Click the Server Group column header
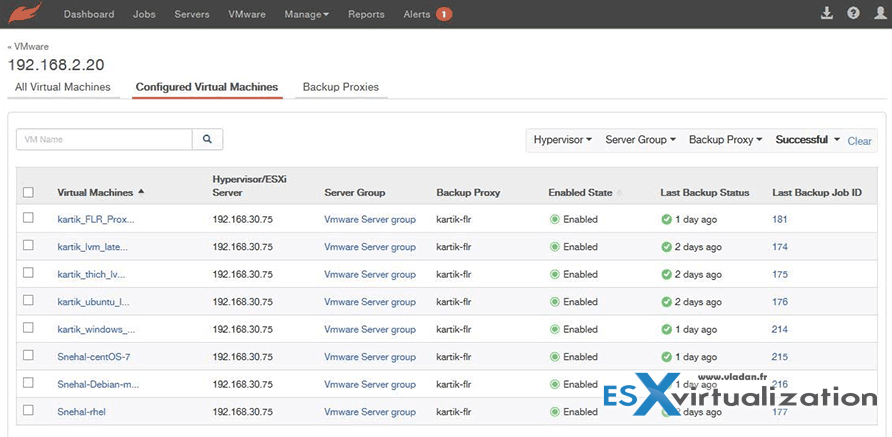This screenshot has width=892, height=437. coord(355,193)
